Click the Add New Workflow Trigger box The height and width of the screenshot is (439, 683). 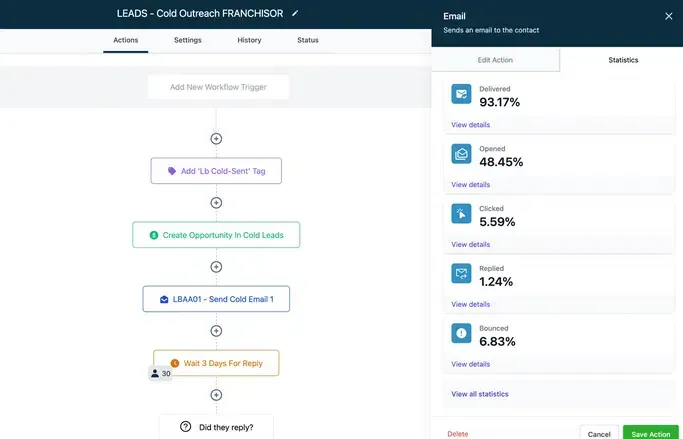(216, 87)
